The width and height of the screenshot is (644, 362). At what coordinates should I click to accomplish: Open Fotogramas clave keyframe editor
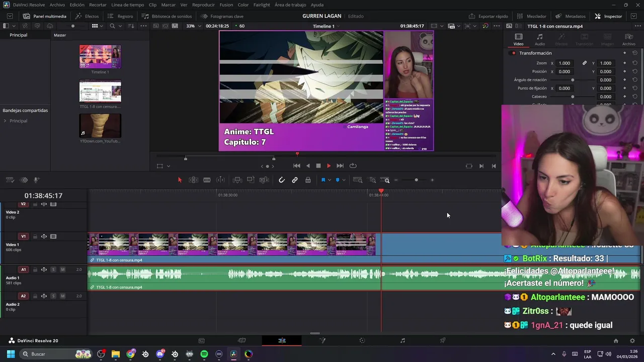222,16
